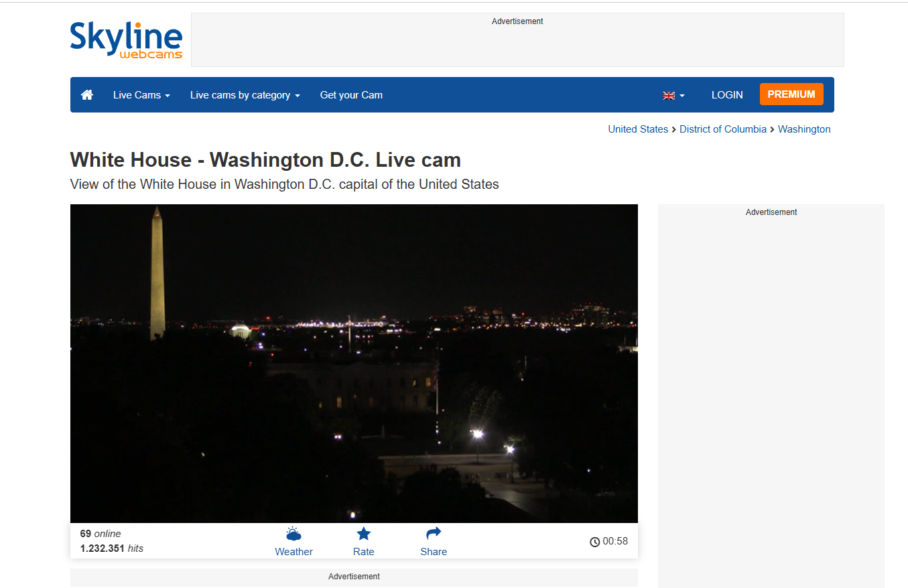This screenshot has width=908, height=588.
Task: Open the Live Cams dropdown menu
Action: [141, 95]
